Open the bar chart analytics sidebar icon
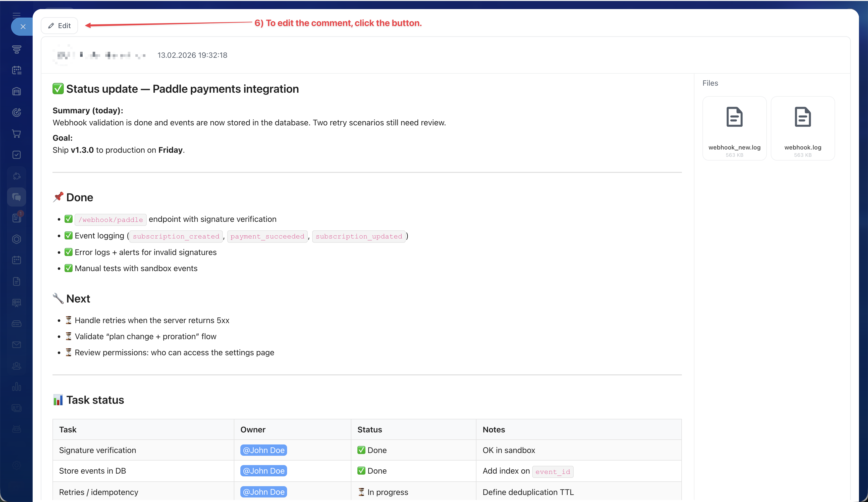This screenshot has height=502, width=868. click(x=17, y=387)
